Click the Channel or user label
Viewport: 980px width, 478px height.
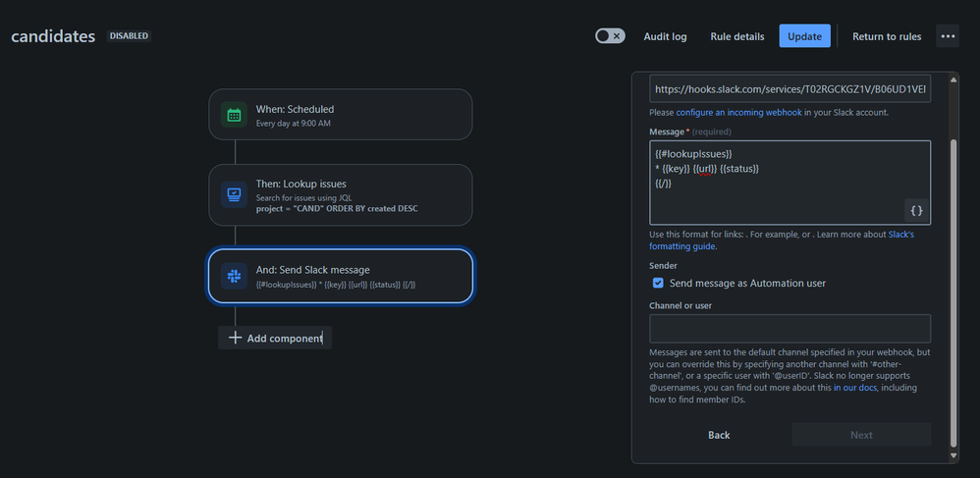(x=681, y=305)
